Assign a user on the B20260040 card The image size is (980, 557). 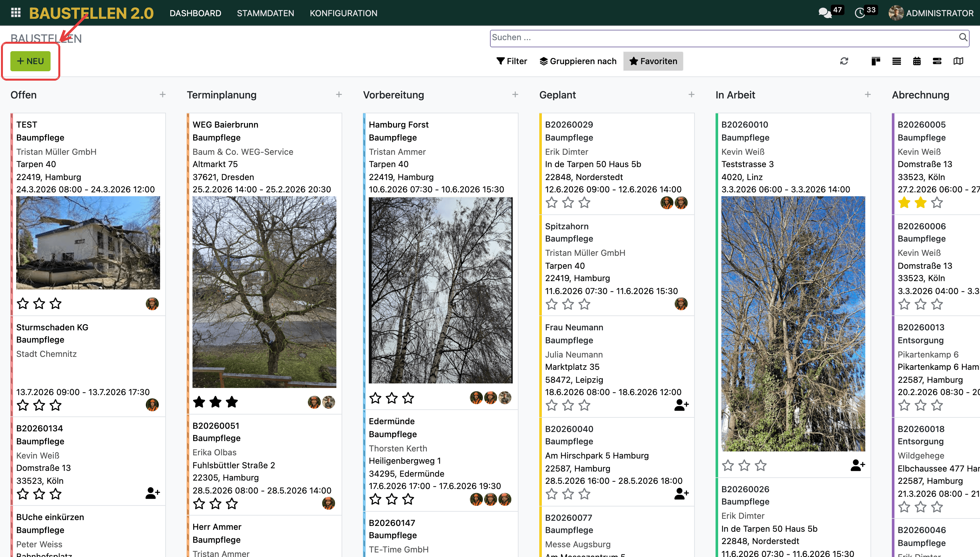pyautogui.click(x=682, y=494)
